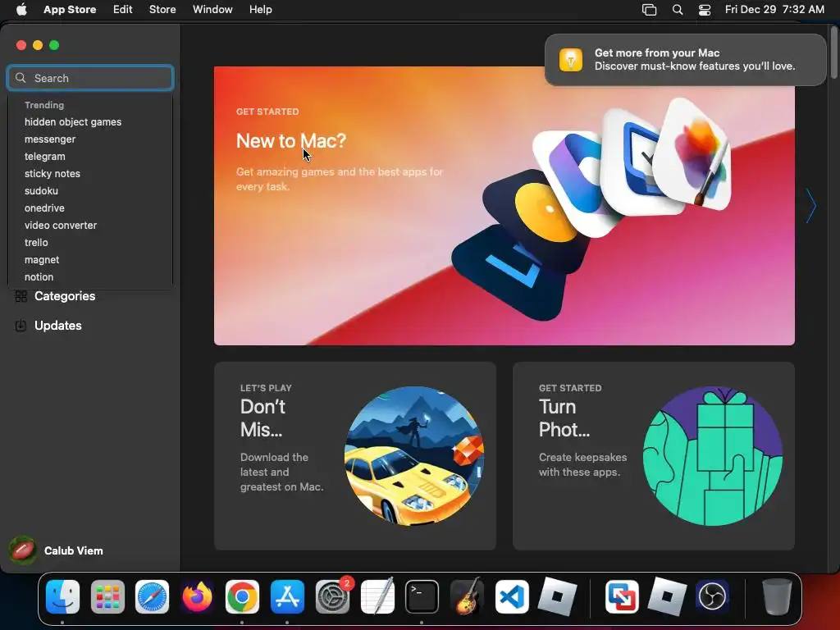Open Launchpad in the dock
This screenshot has width=840, height=630.
107,596
